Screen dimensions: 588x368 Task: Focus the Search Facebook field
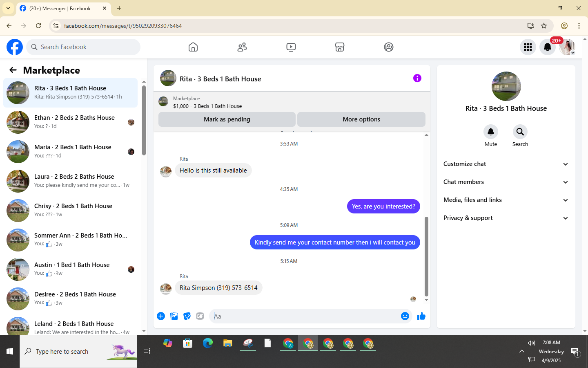(x=83, y=47)
